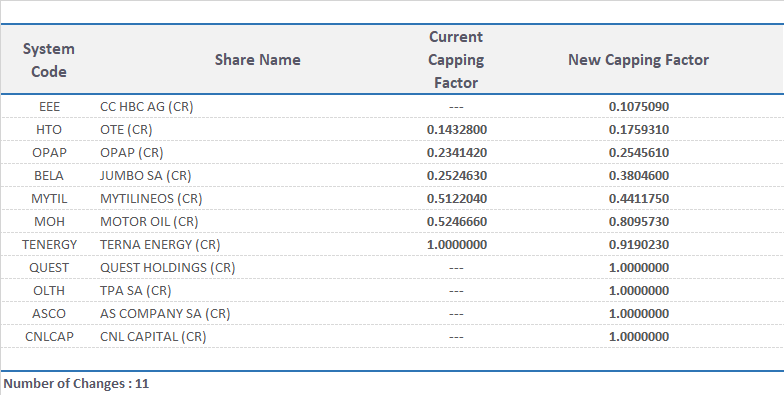Select the QUEST HOLDINGS (CR) share name
784x395 pixels.
[x=168, y=268]
